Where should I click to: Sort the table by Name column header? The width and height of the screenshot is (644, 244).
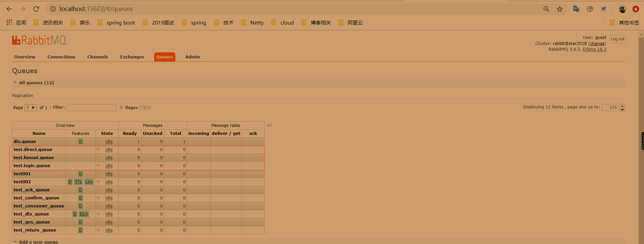tap(39, 134)
